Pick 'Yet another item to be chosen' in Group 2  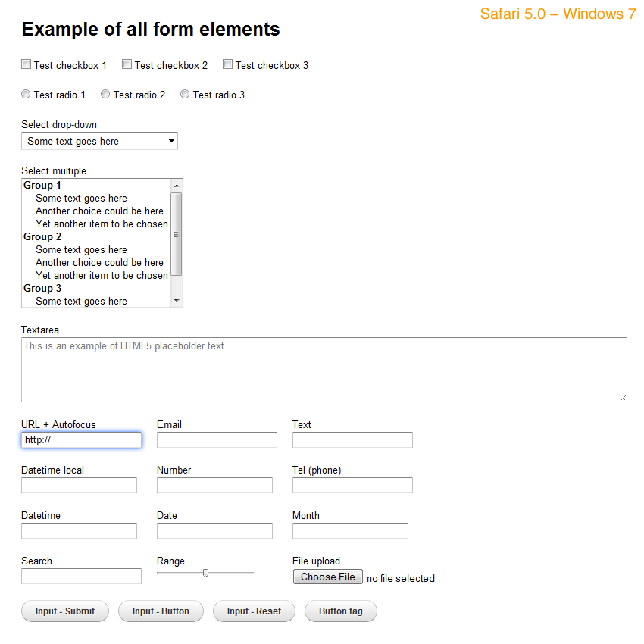point(102,276)
